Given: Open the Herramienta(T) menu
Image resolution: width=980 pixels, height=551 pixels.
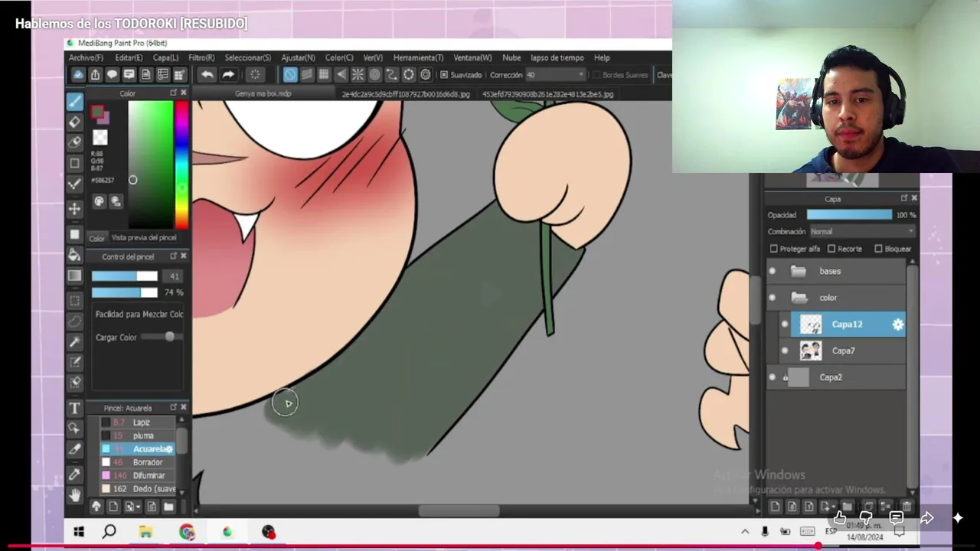Looking at the screenshot, I should (418, 58).
